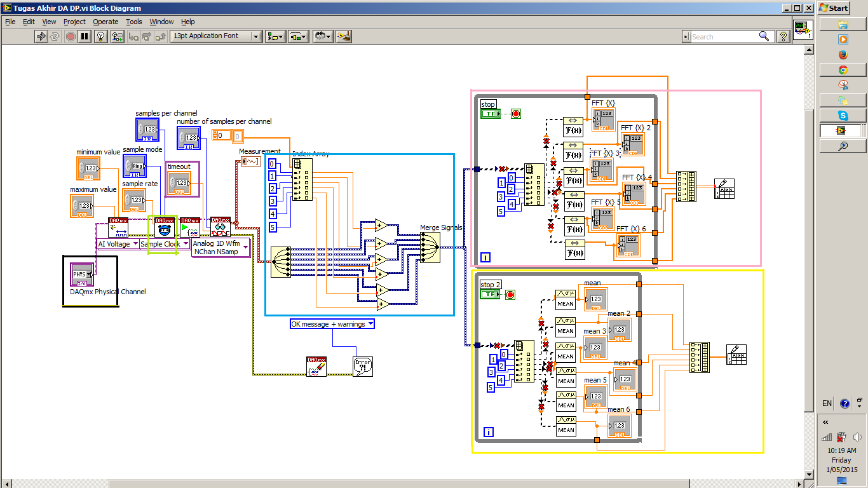The height and width of the screenshot is (488, 868).
Task: Open the Project menu
Action: [74, 22]
